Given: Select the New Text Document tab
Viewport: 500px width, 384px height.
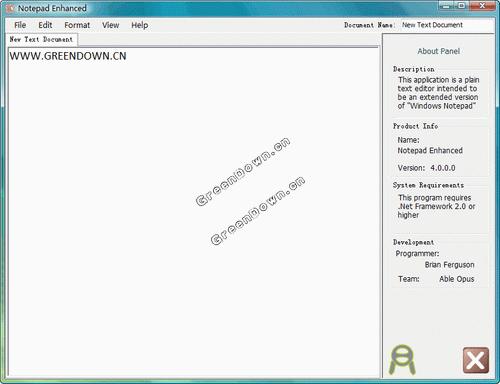Looking at the screenshot, I should [x=41, y=39].
